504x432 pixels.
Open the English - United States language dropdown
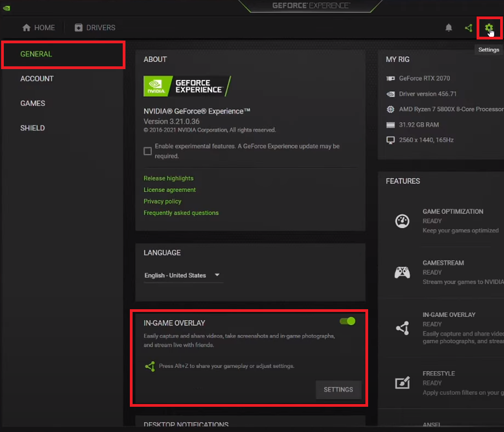[x=183, y=275]
